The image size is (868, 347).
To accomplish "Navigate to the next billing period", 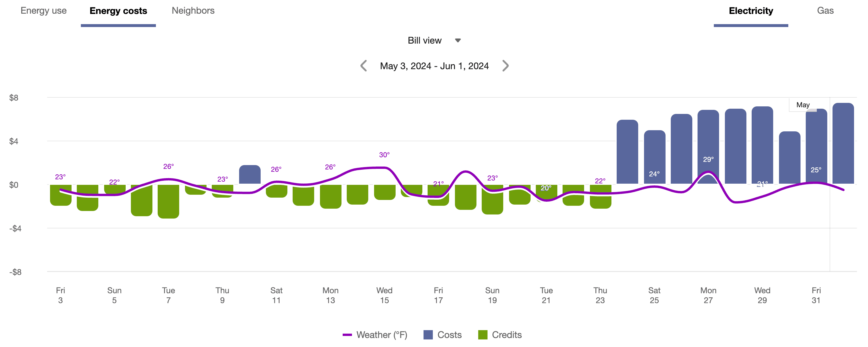I will tap(505, 66).
